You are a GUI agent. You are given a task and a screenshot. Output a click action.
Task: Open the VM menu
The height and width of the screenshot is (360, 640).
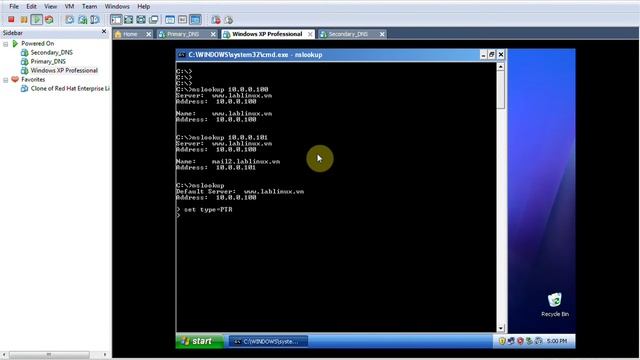69,6
